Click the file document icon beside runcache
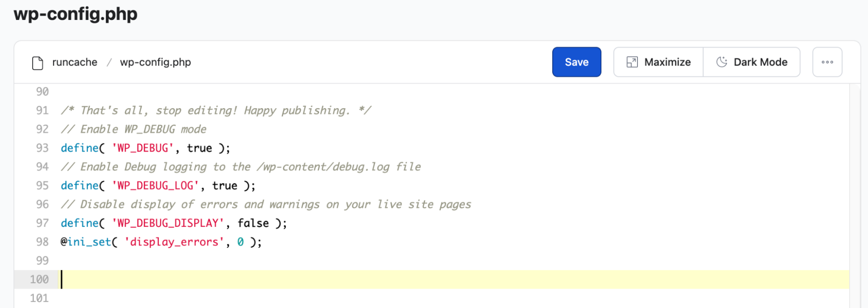 [38, 63]
